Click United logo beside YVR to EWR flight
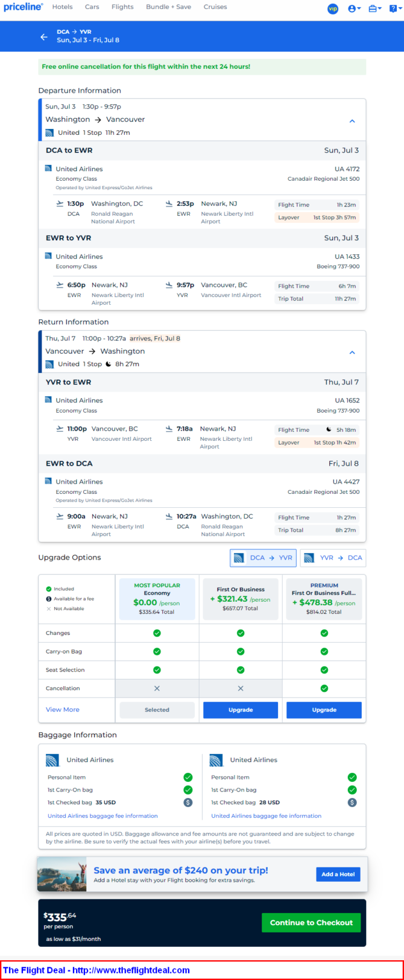 [x=48, y=400]
